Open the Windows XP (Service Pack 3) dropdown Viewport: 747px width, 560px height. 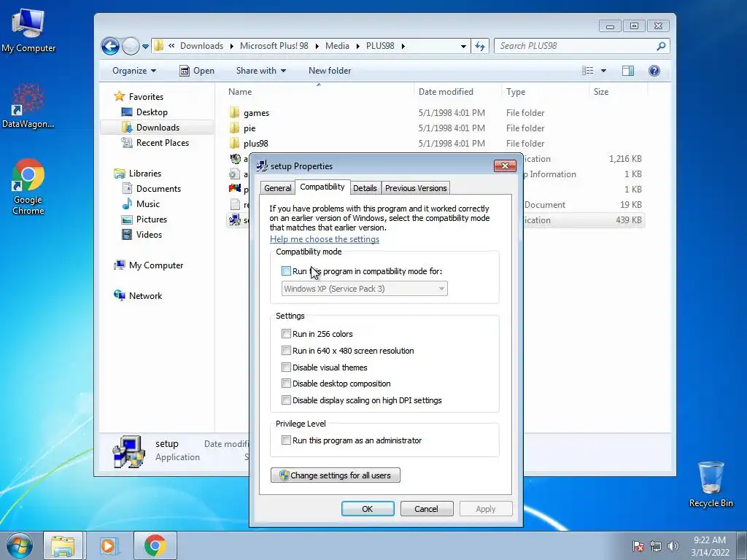pyautogui.click(x=365, y=289)
